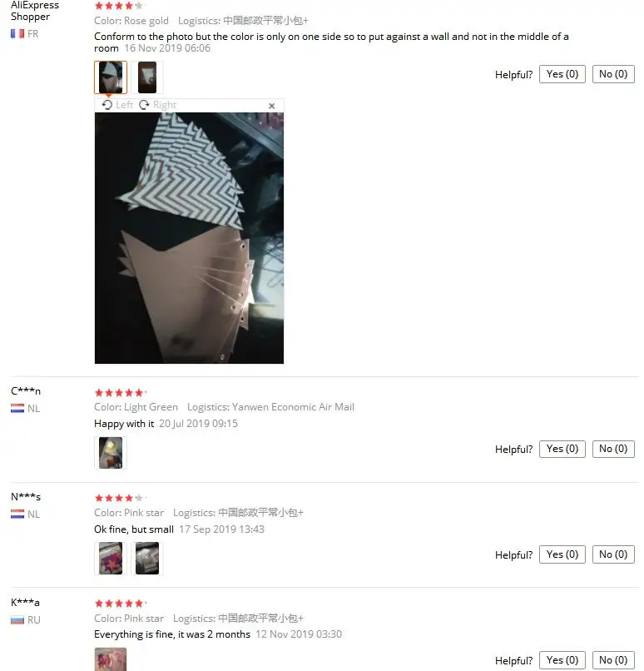The image size is (644, 671).
Task: Vote Yes on 'Ok fine, but small' review
Action: coord(562,554)
